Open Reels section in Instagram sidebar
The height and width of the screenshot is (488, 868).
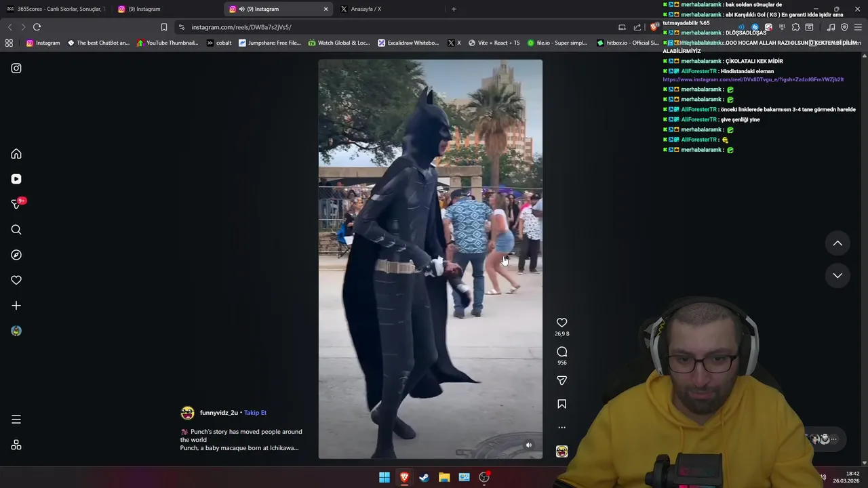(16, 179)
